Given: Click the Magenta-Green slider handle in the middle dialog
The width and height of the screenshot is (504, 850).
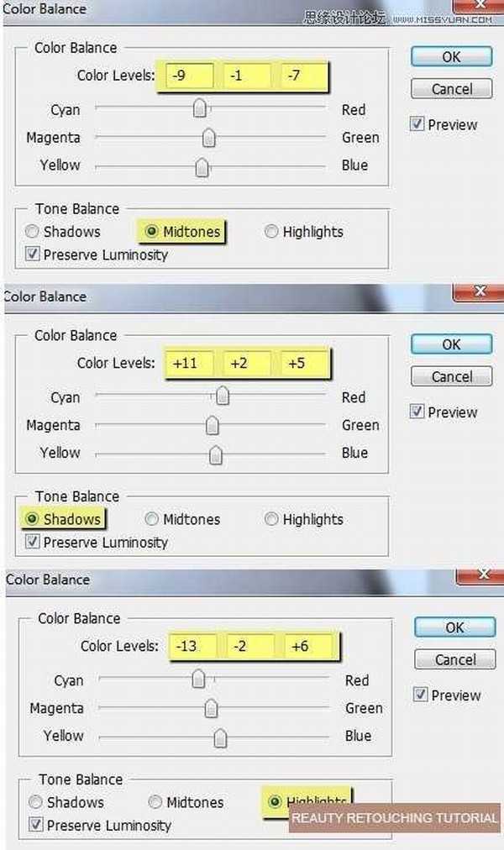Looking at the screenshot, I should 213,426.
